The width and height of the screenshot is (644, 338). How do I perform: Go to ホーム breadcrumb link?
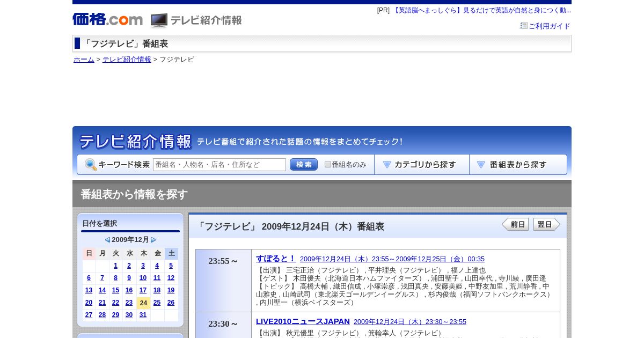(84, 60)
